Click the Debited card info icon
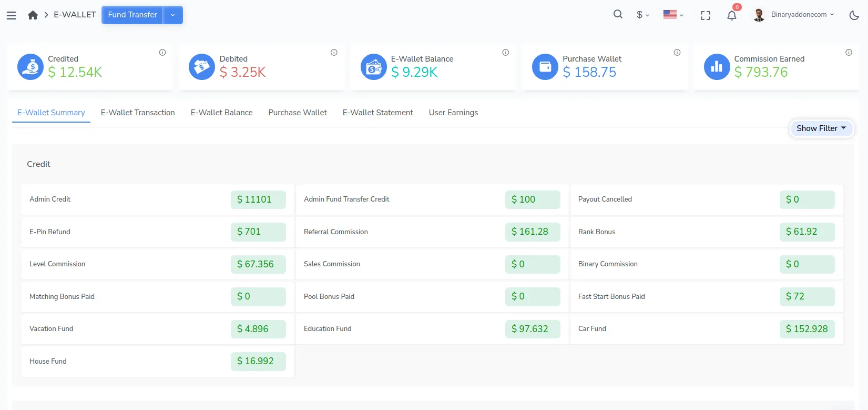The image size is (868, 410). click(334, 52)
